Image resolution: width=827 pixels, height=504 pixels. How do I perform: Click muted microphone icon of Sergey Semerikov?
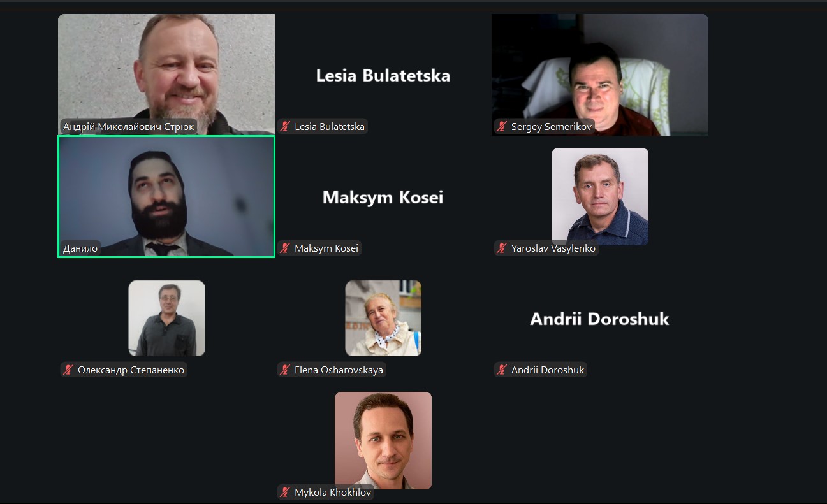point(502,127)
